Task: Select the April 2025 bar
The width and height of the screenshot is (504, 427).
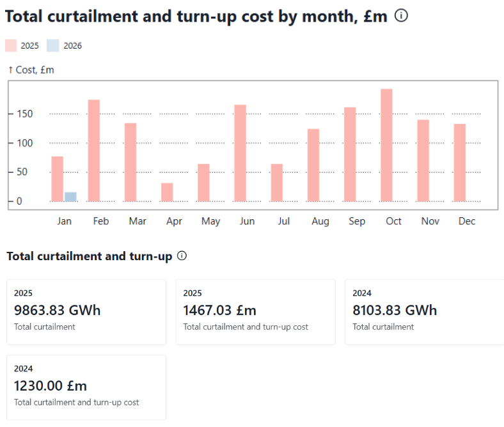Action: [167, 192]
